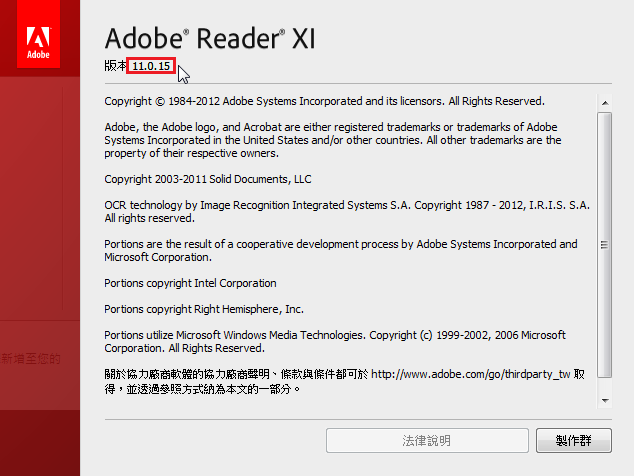Click the Adobe logo icon
The width and height of the screenshot is (634, 476).
pos(38,34)
